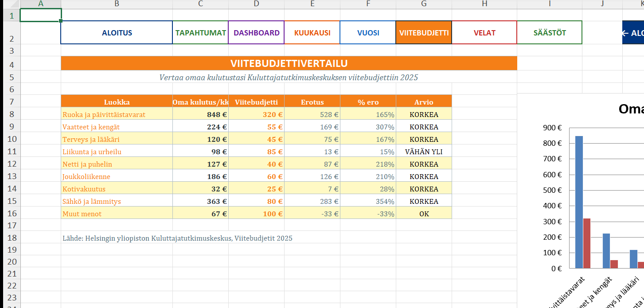Select column A header

(41, 4)
